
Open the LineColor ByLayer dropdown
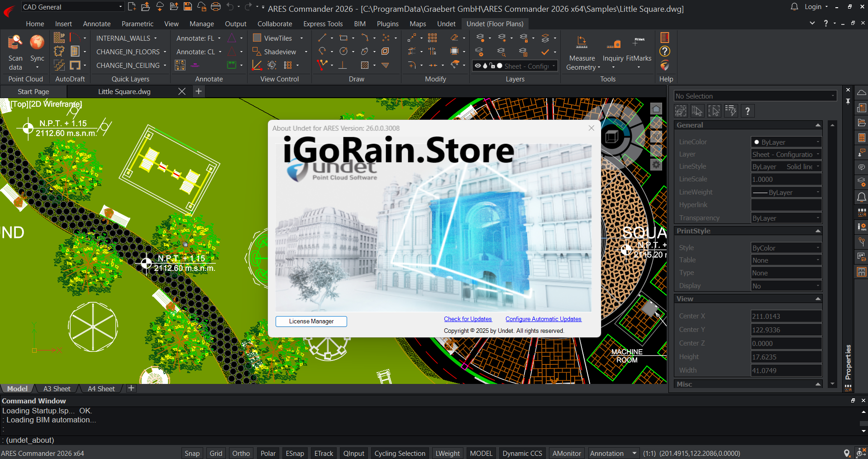click(786, 142)
